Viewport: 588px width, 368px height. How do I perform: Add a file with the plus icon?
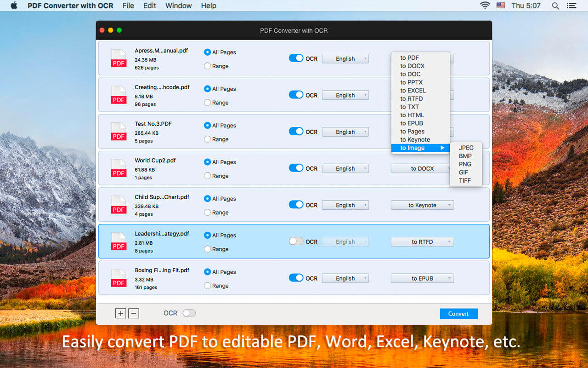click(120, 313)
